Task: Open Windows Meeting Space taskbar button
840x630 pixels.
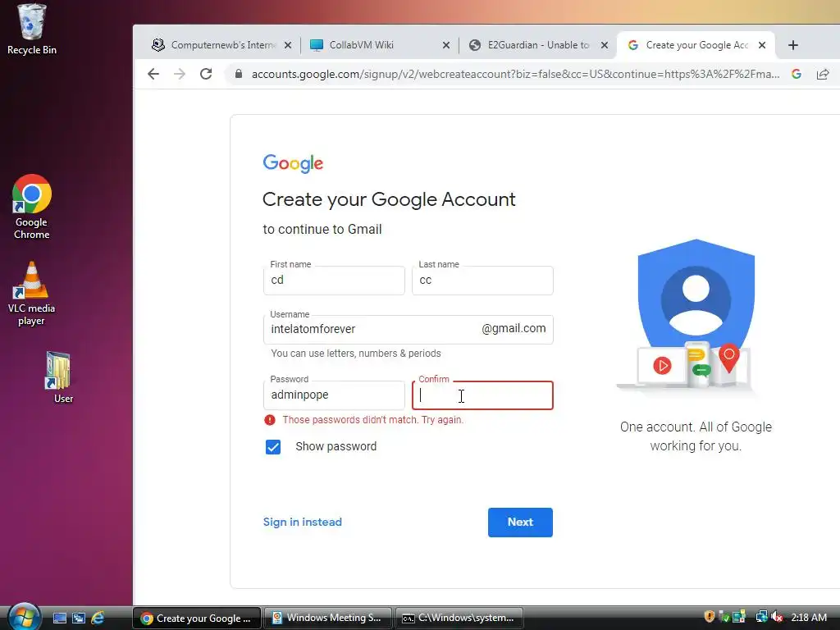Action: coord(328,619)
